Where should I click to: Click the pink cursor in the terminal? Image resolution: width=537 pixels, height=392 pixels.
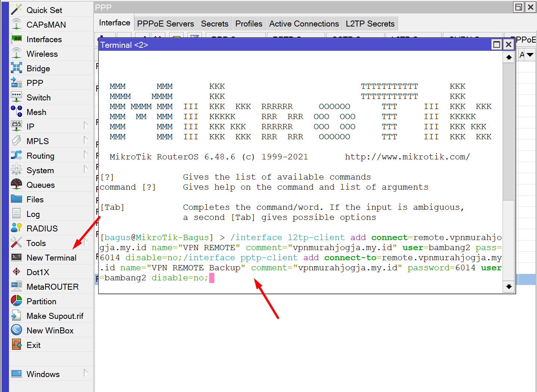tap(212, 278)
